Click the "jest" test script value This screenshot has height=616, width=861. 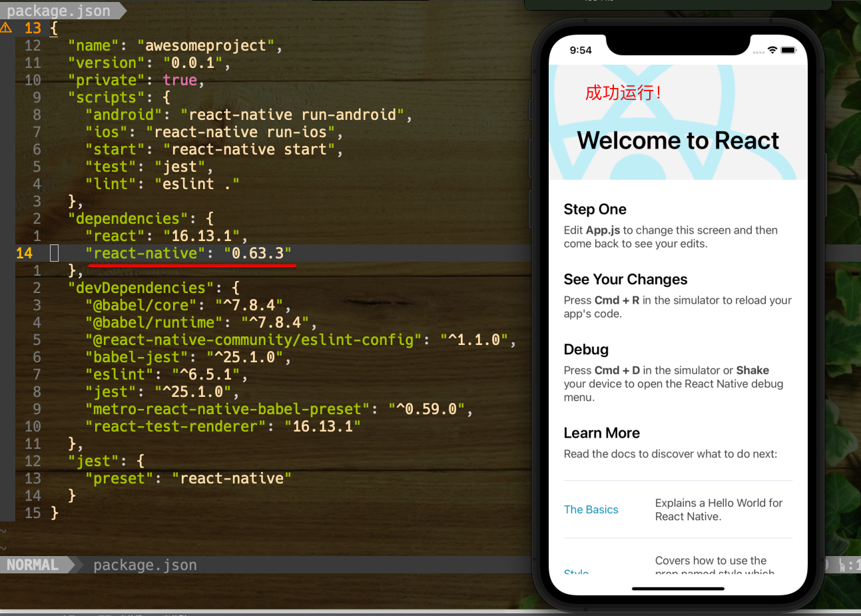click(180, 166)
